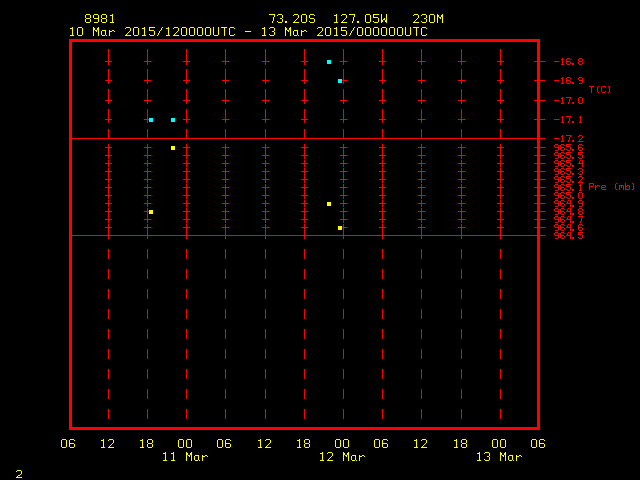640x480 pixels.
Task: Click the 11 Mar date label
Action: (x=184, y=457)
